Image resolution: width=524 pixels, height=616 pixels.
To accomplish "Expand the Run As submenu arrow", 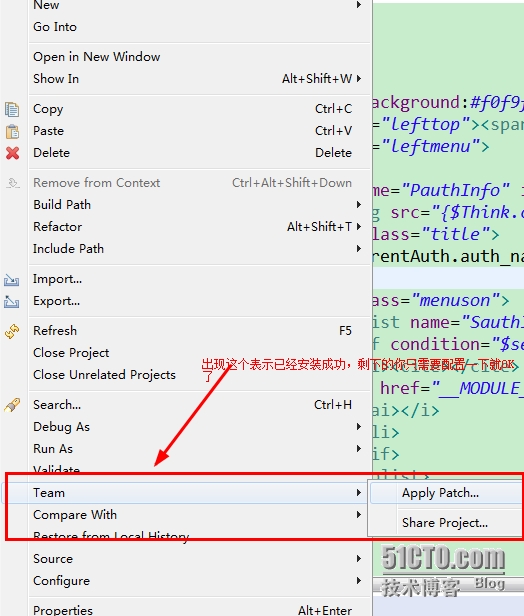I will click(359, 449).
